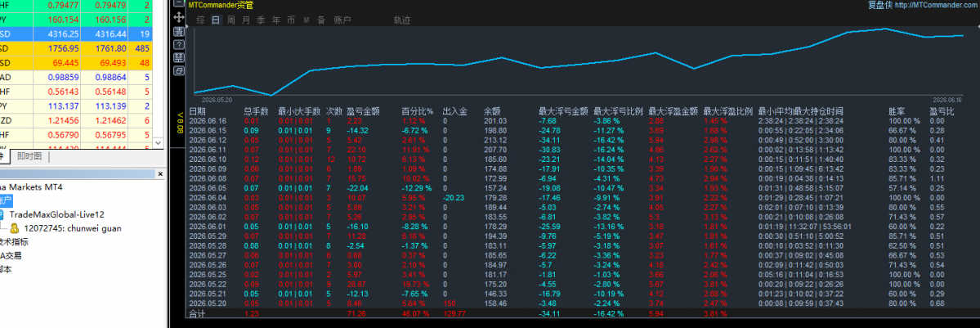Screen dimensions: 980x328
Task: Switch to the 周 weekly tab
Action: (230, 20)
